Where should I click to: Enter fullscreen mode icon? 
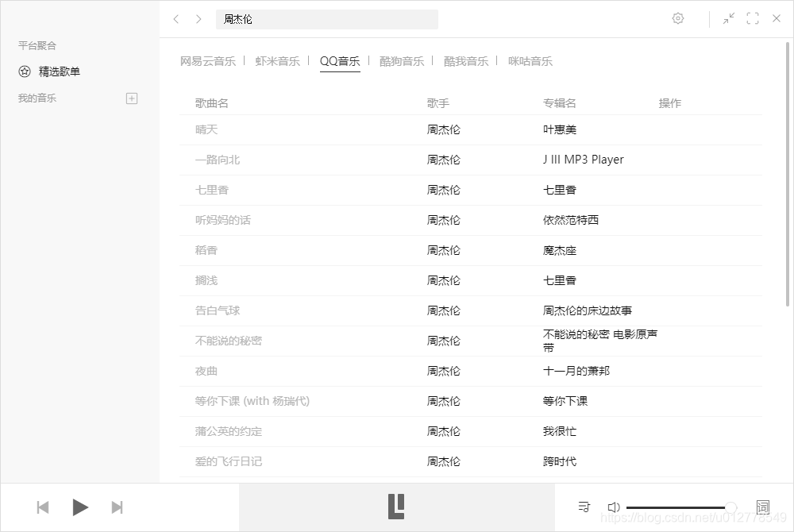coord(753,19)
